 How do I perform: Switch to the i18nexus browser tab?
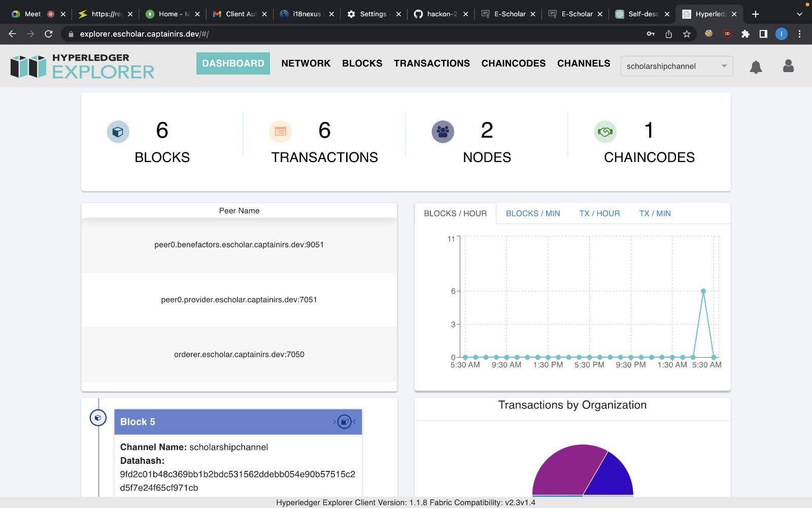(x=307, y=14)
